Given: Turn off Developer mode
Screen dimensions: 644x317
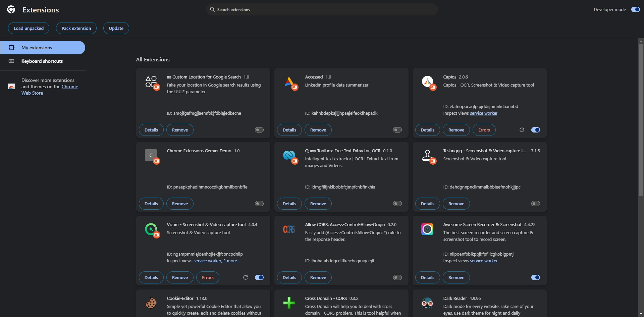Looking at the screenshot, I should (x=636, y=9).
